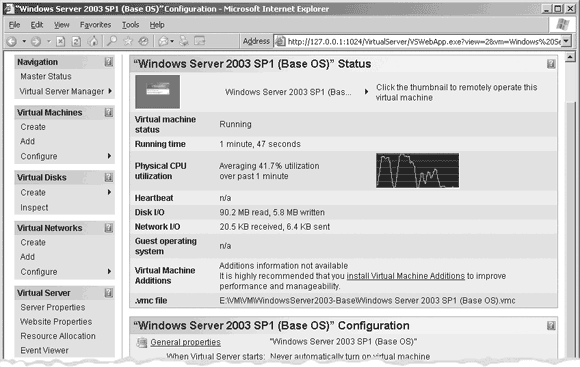Open the View menu

click(x=61, y=25)
